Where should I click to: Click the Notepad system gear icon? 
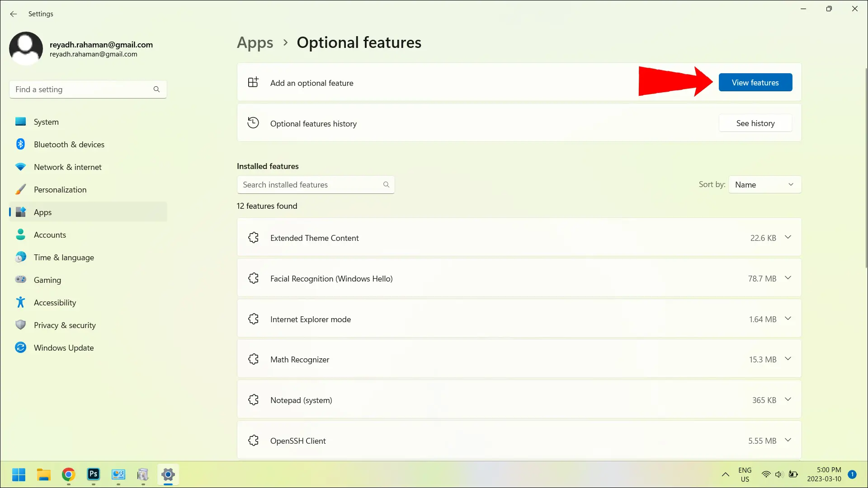(x=253, y=399)
